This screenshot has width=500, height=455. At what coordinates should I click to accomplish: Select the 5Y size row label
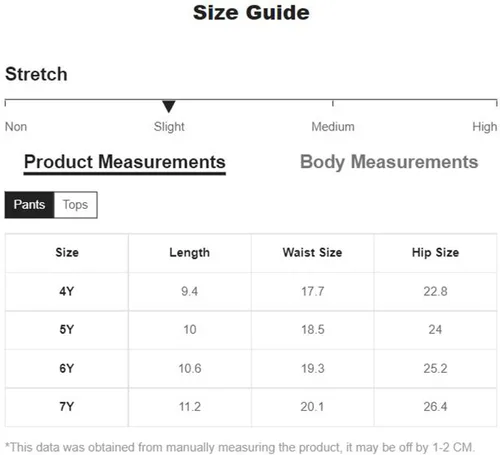pos(67,330)
